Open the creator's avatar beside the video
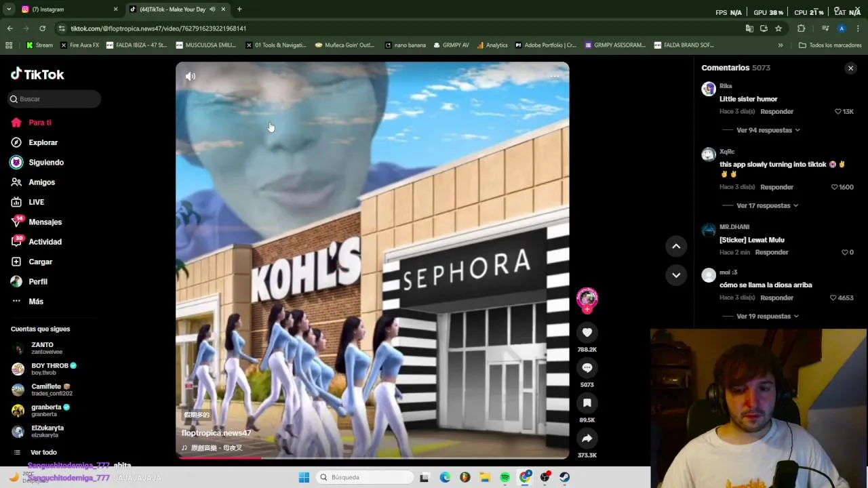The width and height of the screenshot is (868, 488). [x=587, y=298]
